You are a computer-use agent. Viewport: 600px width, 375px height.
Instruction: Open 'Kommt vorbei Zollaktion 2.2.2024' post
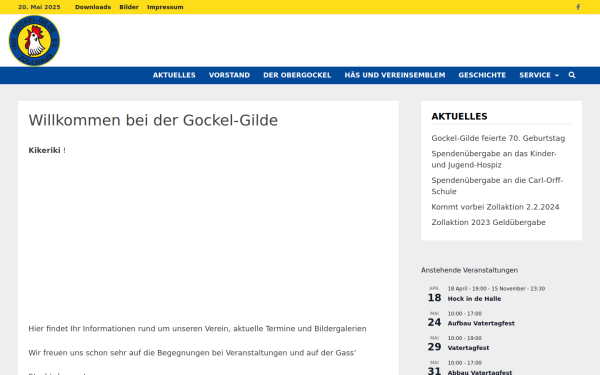click(495, 207)
